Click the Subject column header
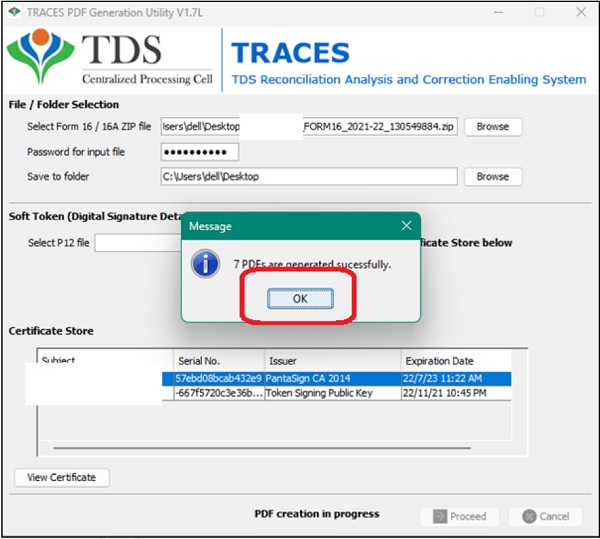The image size is (600, 539). pos(106,361)
